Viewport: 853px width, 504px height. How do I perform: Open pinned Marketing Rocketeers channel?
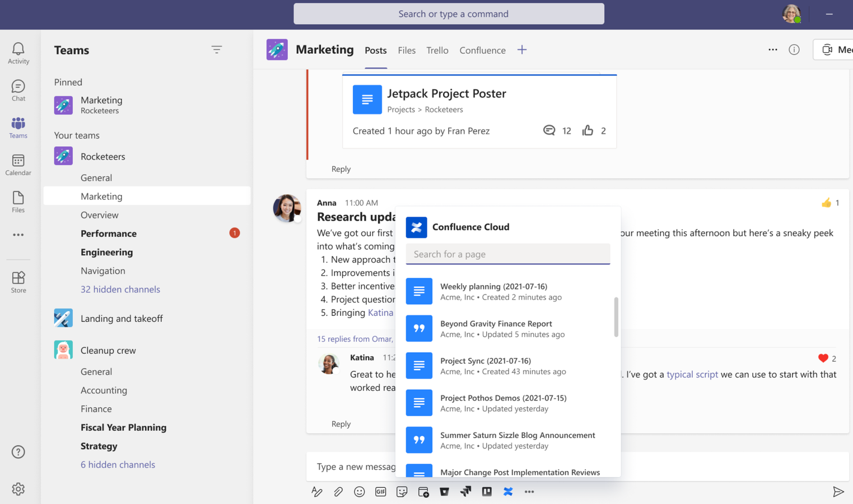[147, 105]
